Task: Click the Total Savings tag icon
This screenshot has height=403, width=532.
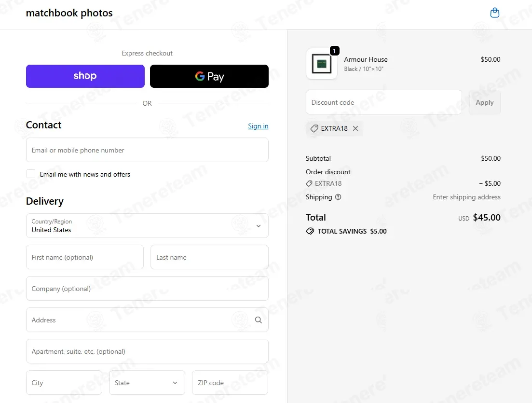Action: tap(310, 231)
